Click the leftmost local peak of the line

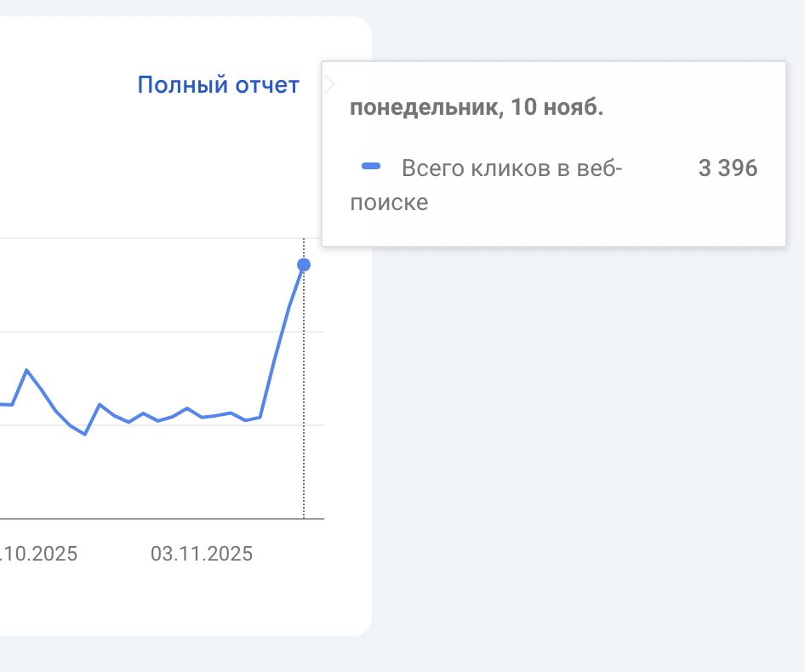pyautogui.click(x=26, y=370)
